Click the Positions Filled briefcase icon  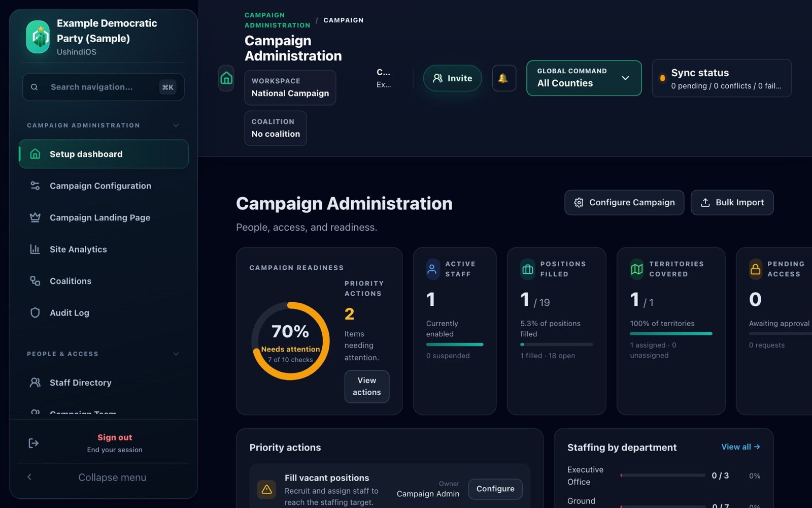[x=528, y=269]
